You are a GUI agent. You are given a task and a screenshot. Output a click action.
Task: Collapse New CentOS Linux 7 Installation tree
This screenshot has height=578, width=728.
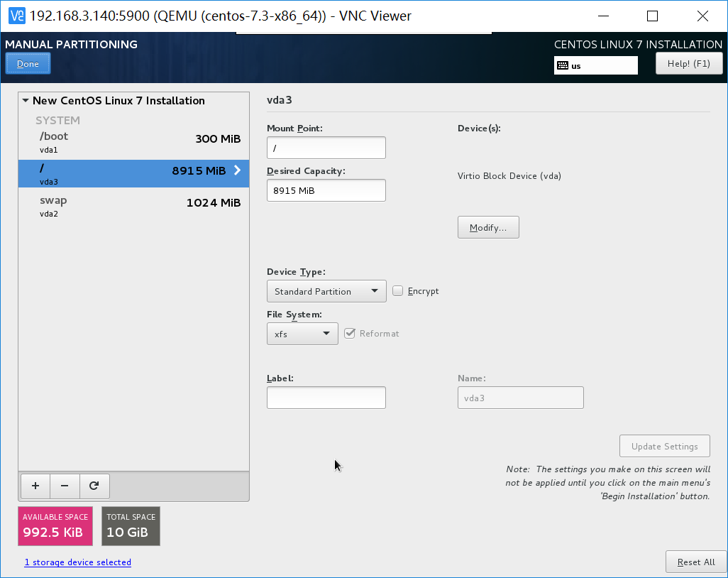[26, 100]
